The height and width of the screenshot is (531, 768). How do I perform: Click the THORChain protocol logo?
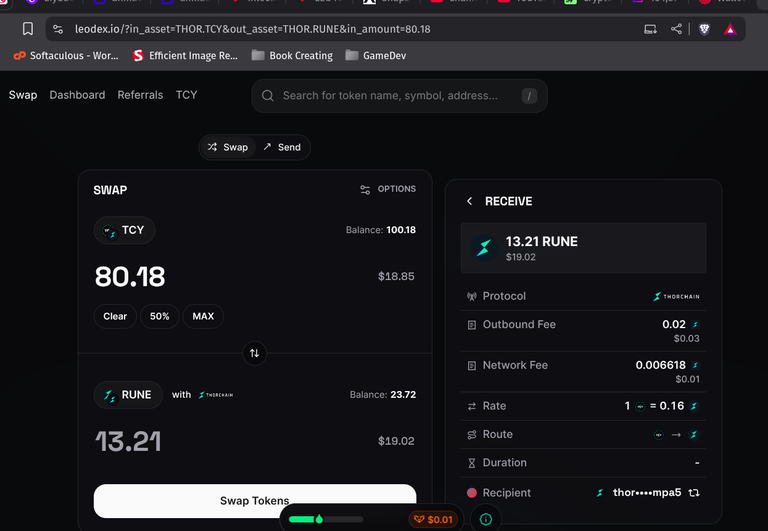tap(676, 296)
